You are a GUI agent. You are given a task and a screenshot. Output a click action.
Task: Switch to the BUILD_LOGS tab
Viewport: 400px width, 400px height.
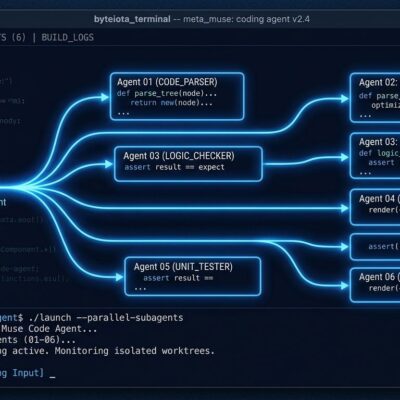[67, 37]
